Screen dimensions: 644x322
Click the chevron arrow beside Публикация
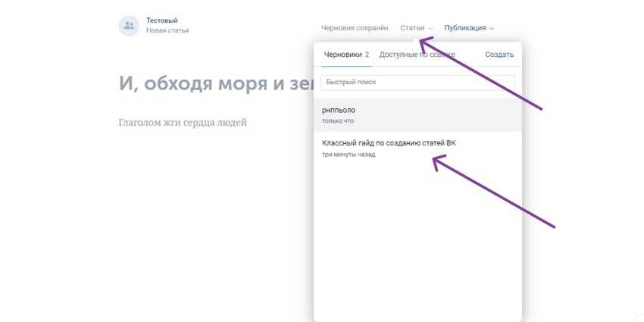492,29
